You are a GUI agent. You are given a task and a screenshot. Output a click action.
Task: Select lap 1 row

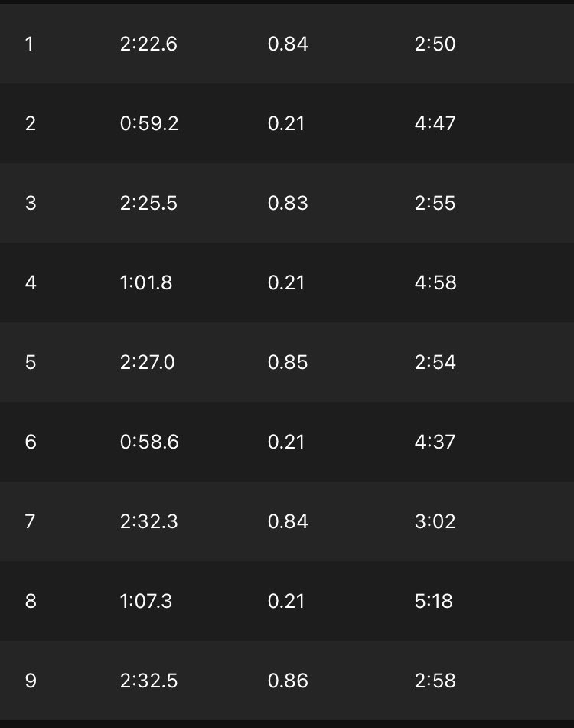(287, 44)
